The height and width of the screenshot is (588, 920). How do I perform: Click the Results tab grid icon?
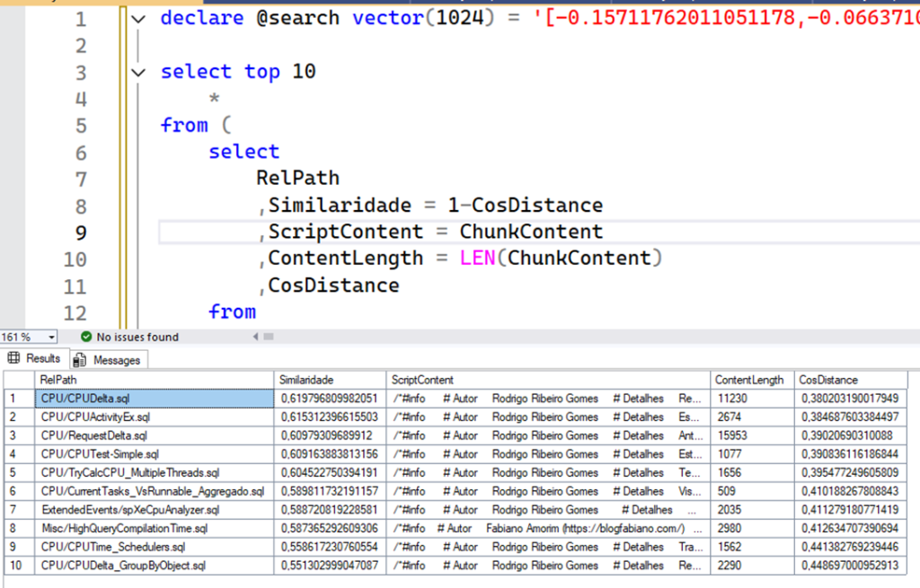(x=13, y=358)
